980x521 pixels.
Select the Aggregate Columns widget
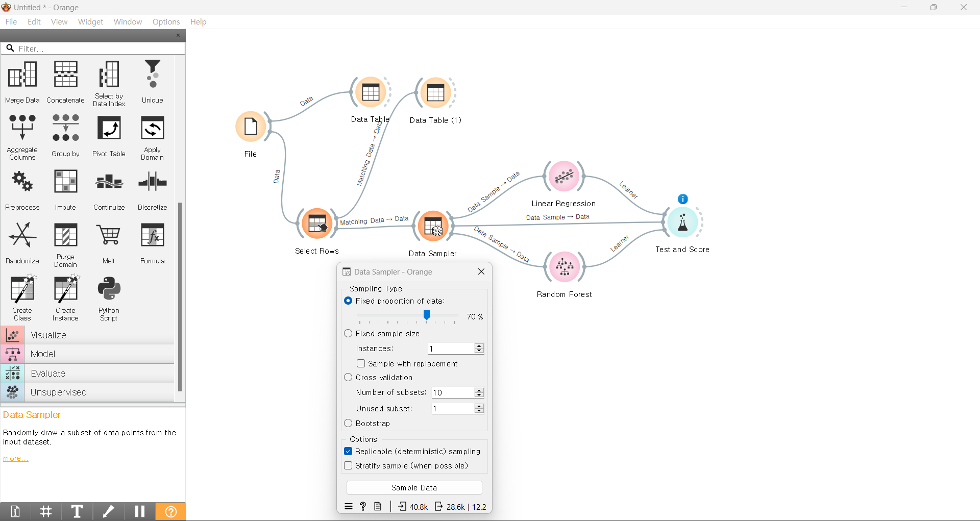pos(22,137)
